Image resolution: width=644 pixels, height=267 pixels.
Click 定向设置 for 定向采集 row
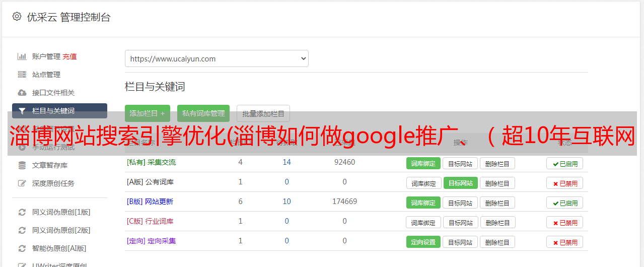(423, 242)
